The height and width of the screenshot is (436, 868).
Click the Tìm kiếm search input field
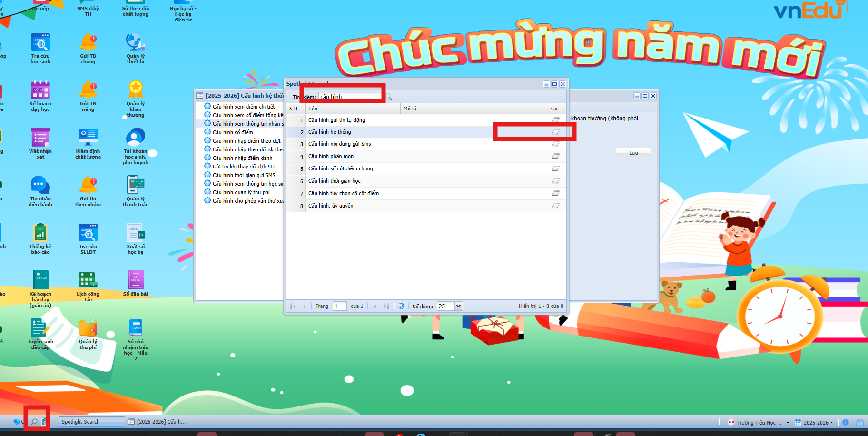click(351, 97)
